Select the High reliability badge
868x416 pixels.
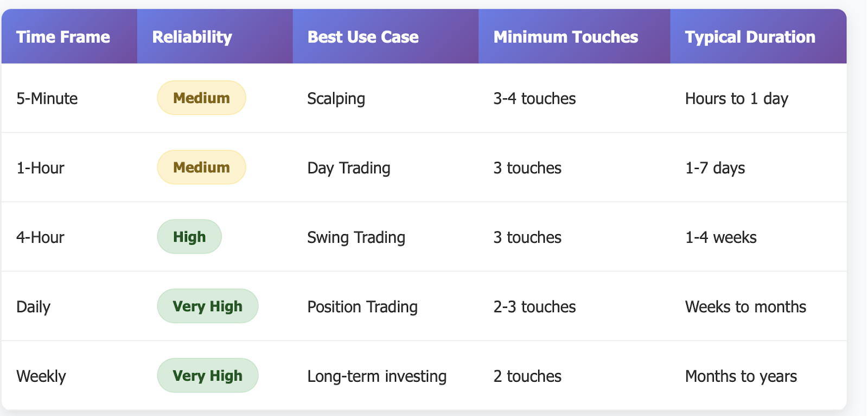189,237
